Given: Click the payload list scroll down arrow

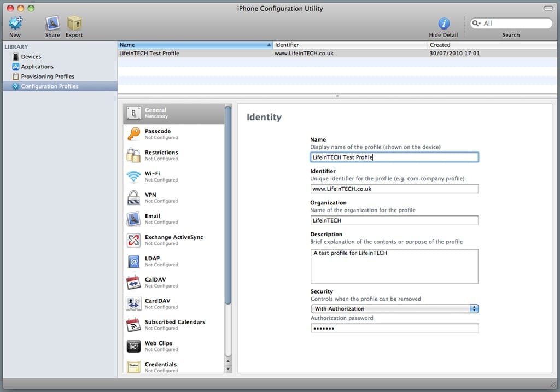Looking at the screenshot, I should [x=228, y=369].
